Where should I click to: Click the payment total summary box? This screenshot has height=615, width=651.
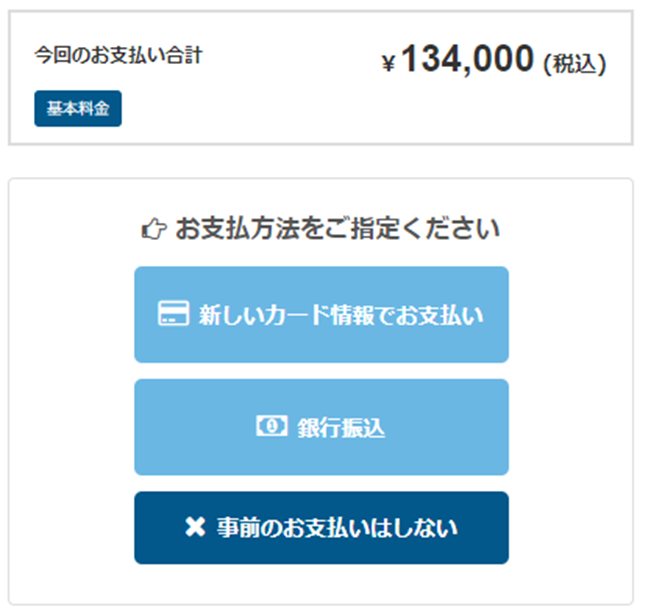click(x=321, y=78)
